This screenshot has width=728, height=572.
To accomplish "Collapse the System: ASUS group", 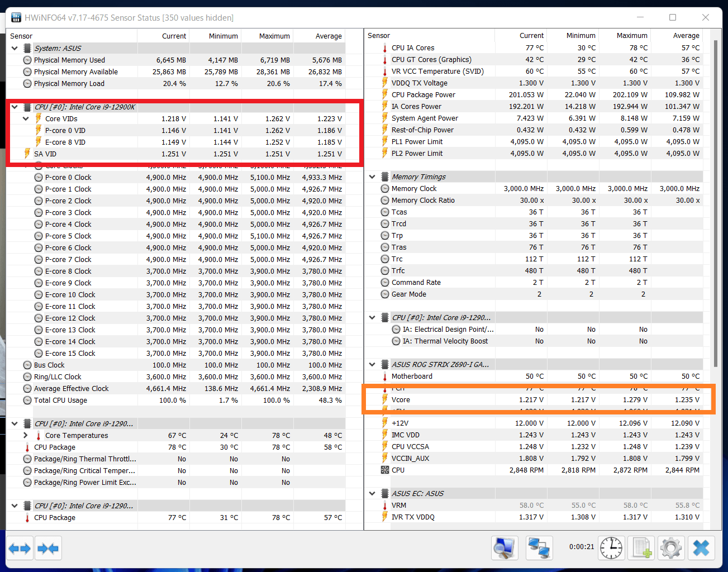I will tap(15, 48).
